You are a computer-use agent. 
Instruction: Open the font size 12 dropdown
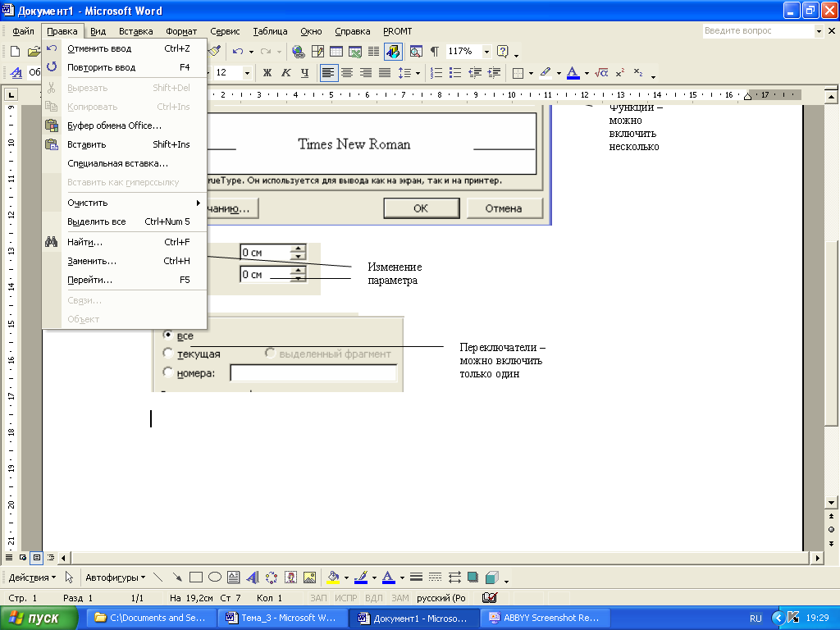tap(247, 72)
